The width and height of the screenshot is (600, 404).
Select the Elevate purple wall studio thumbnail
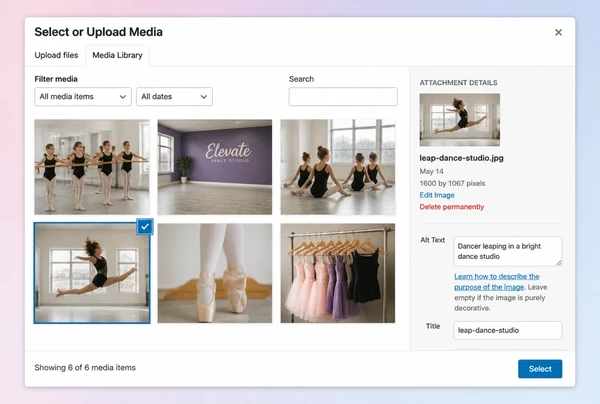coord(215,167)
